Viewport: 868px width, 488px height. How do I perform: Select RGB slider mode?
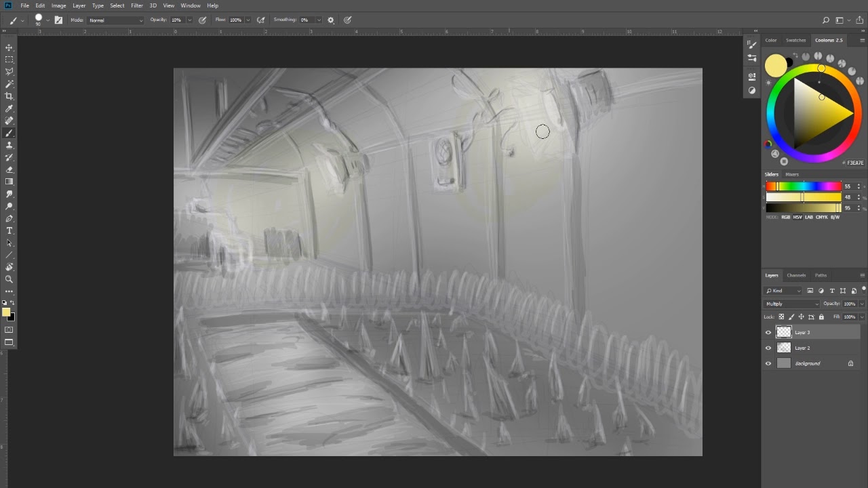(x=785, y=217)
